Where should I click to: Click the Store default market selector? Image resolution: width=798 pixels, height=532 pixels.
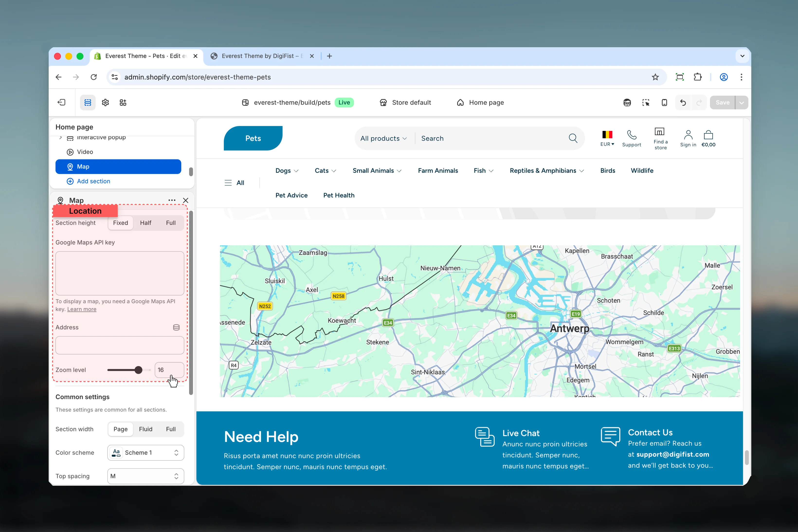click(x=405, y=102)
